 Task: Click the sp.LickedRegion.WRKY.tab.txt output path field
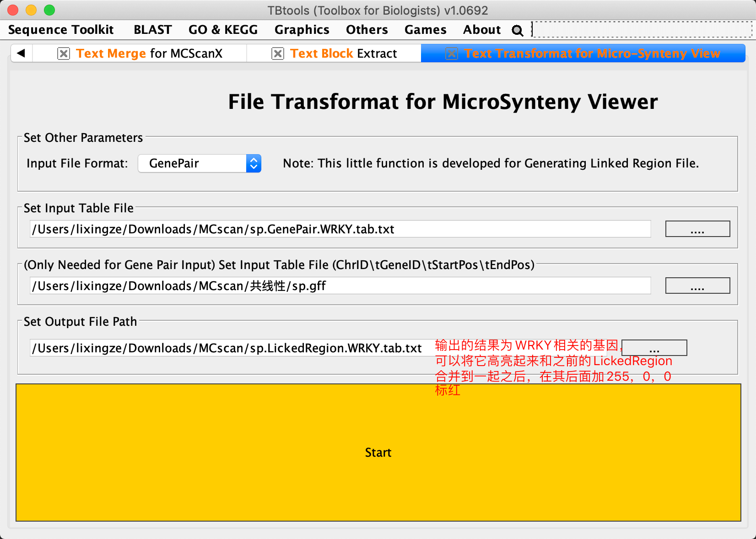point(319,348)
